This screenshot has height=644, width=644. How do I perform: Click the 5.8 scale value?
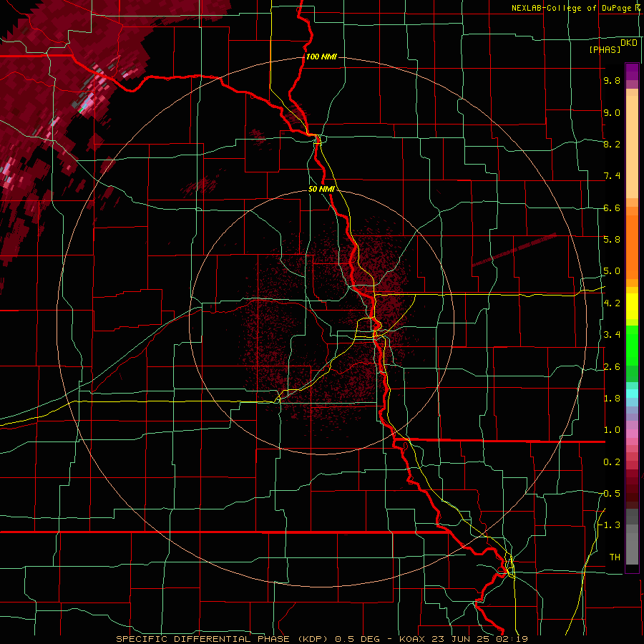612,239
